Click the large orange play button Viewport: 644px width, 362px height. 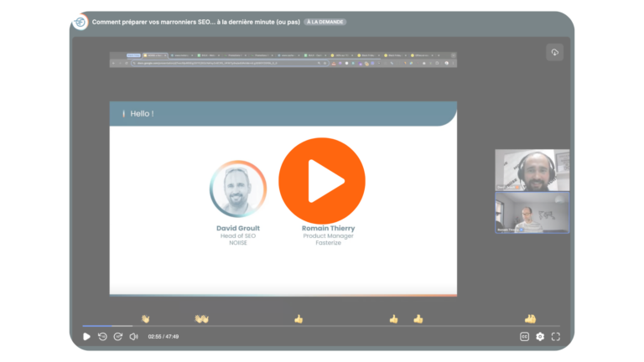pyautogui.click(x=322, y=181)
